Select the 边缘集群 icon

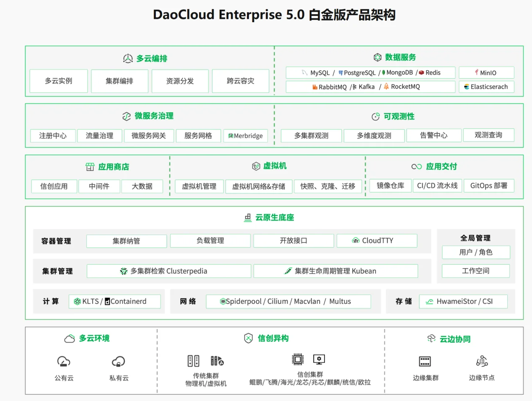pyautogui.click(x=425, y=361)
